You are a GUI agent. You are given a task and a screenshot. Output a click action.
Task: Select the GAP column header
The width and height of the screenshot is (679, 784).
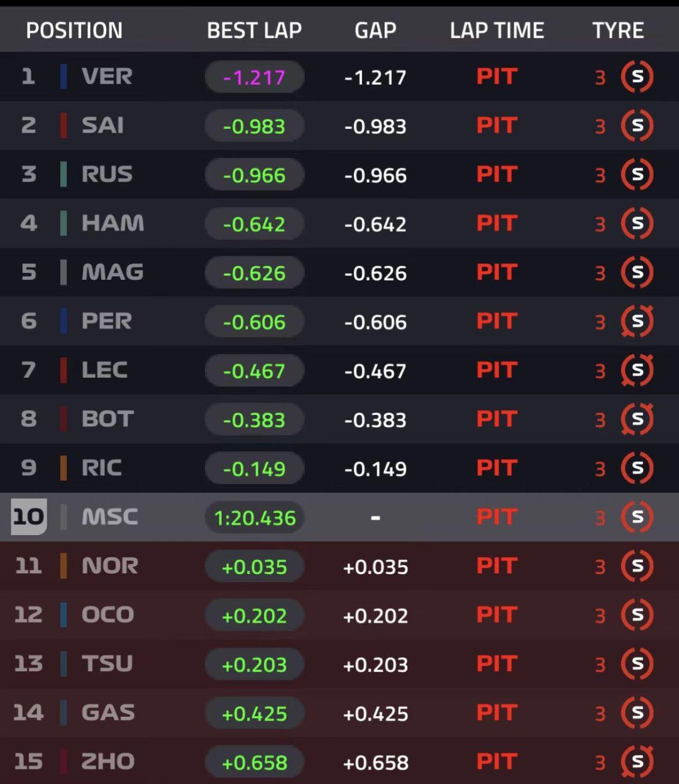[x=375, y=30]
